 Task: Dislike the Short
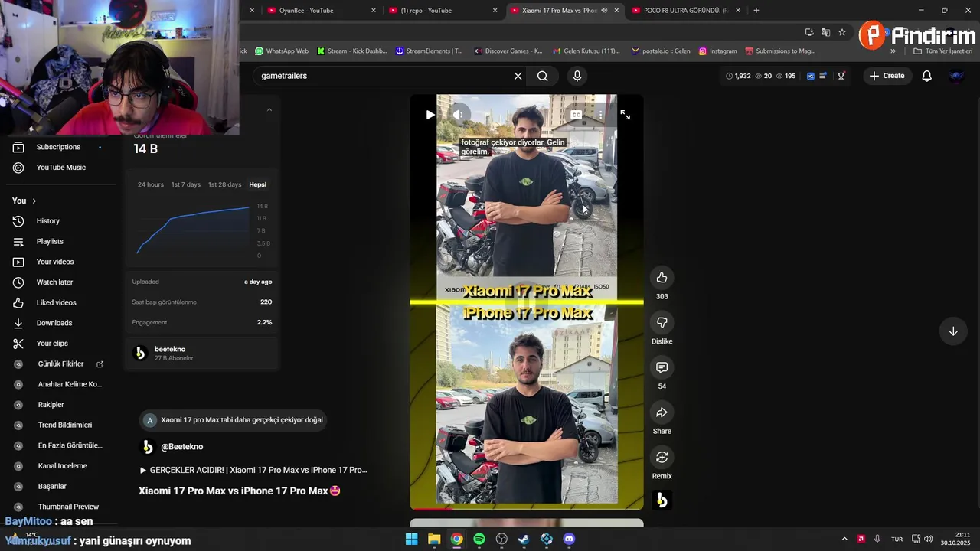(x=662, y=323)
